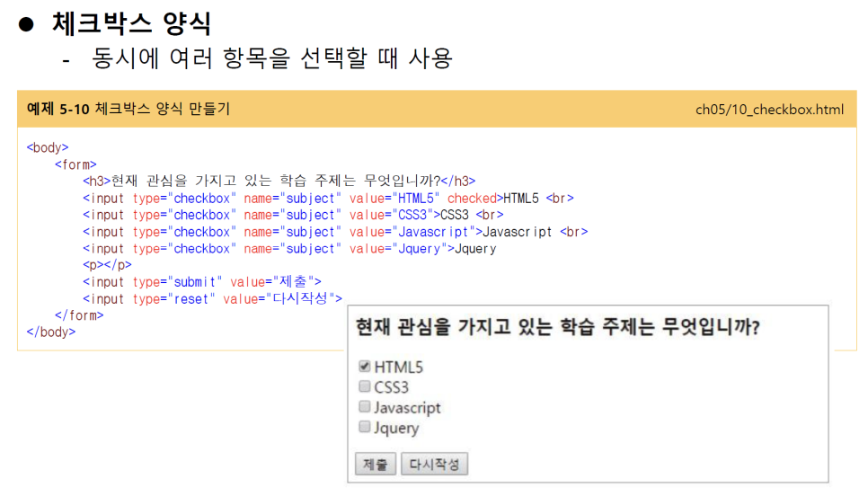Check the CSS3 checkbox
This screenshot has height=496, width=868.
(x=364, y=385)
